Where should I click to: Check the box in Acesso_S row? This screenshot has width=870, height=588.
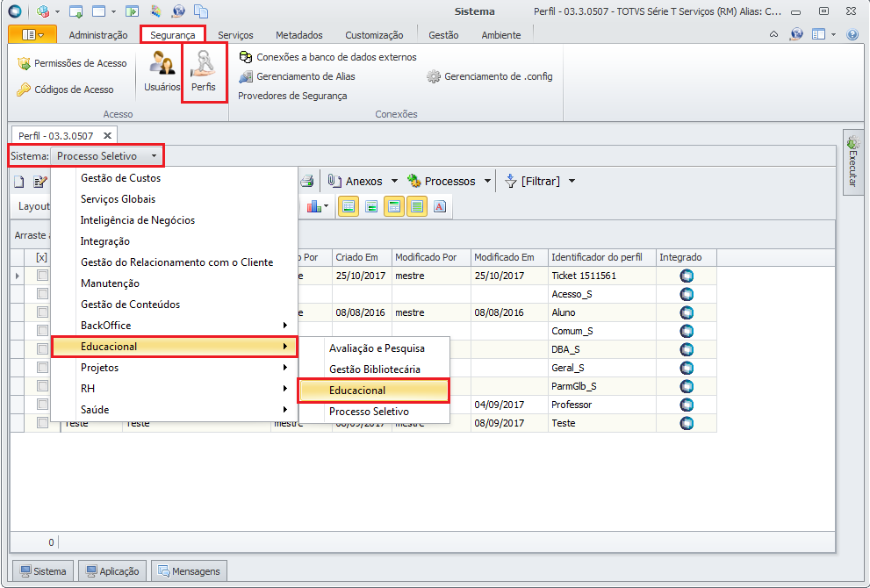(x=42, y=293)
